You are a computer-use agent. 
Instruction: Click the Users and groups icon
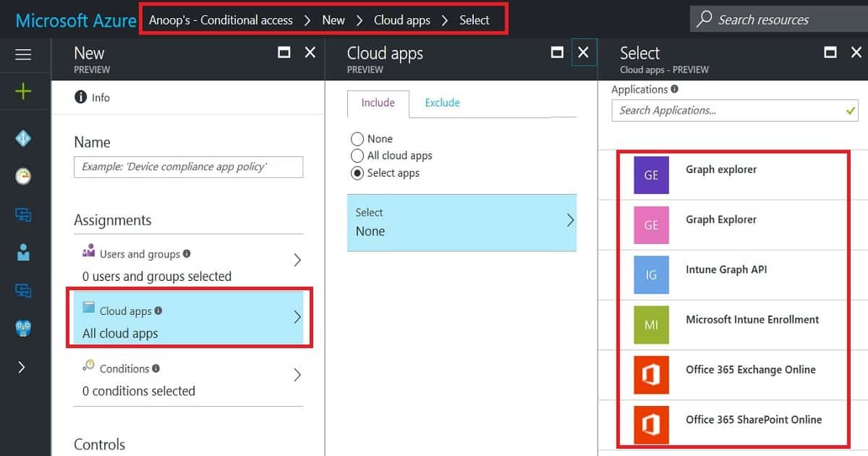(89, 251)
